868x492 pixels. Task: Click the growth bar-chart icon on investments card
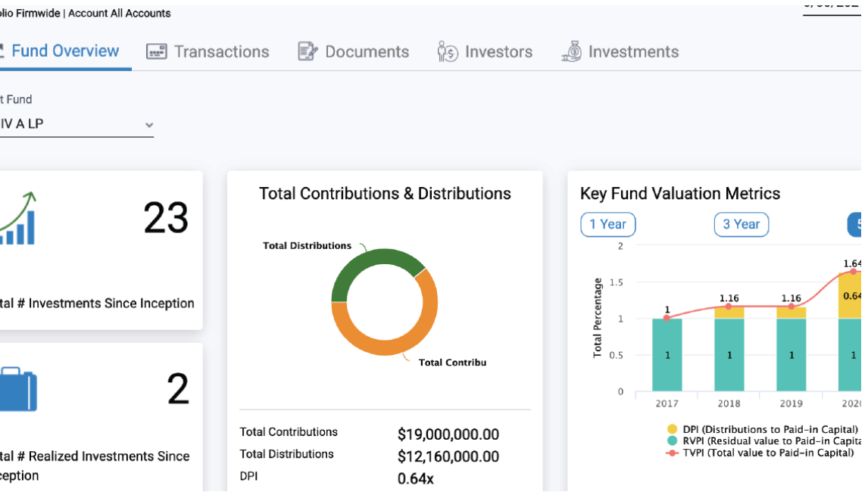coord(20,223)
